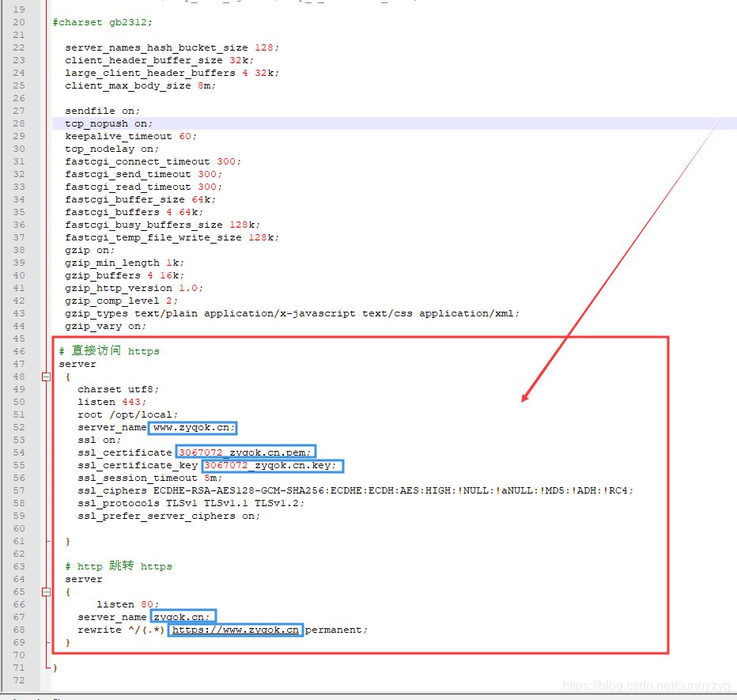
Task: Select the highlighted https://www.zyqok.cn rewrite URL
Action: (235, 630)
